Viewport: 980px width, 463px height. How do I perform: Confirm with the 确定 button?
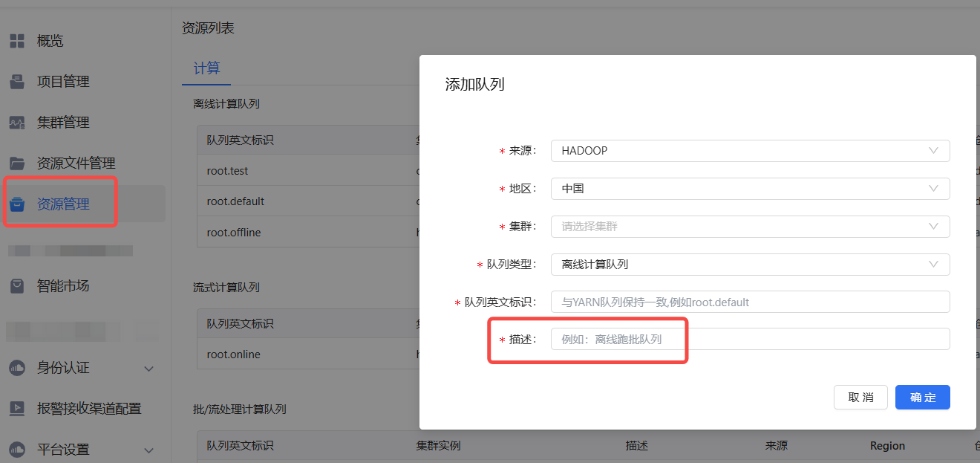click(x=923, y=398)
